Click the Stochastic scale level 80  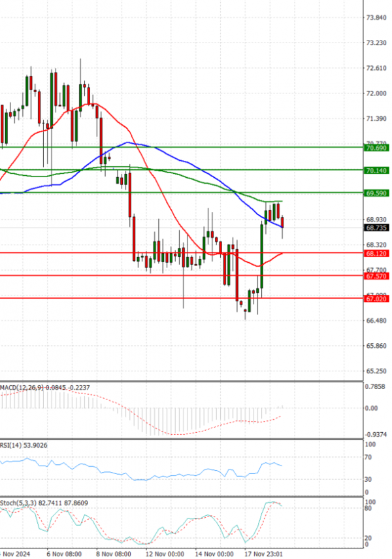coord(369,509)
